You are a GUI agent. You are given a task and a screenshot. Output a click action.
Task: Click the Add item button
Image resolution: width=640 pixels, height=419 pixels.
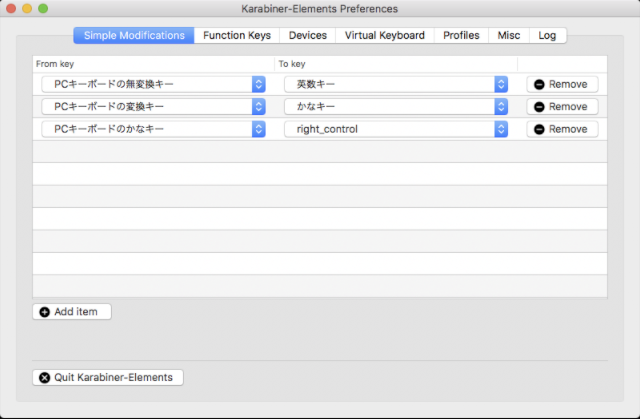[x=72, y=312]
